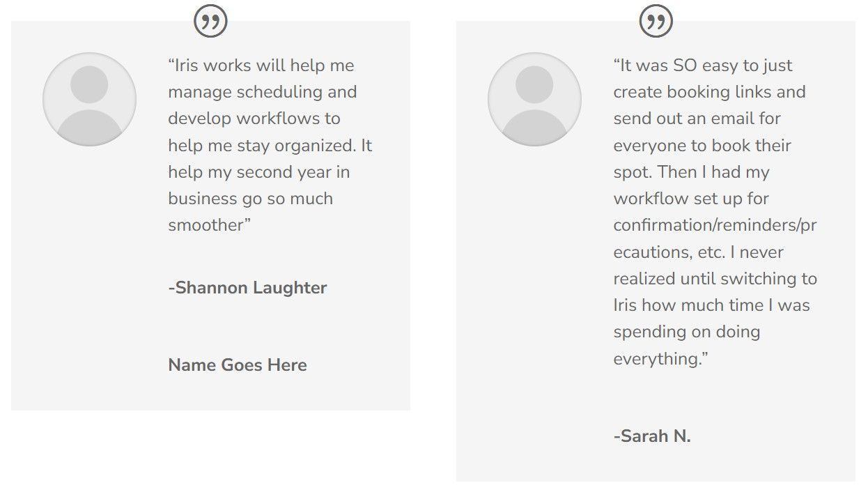Click the line "send out an email for"
Image resolution: width=868 pixels, height=490 pixels.
(x=697, y=118)
